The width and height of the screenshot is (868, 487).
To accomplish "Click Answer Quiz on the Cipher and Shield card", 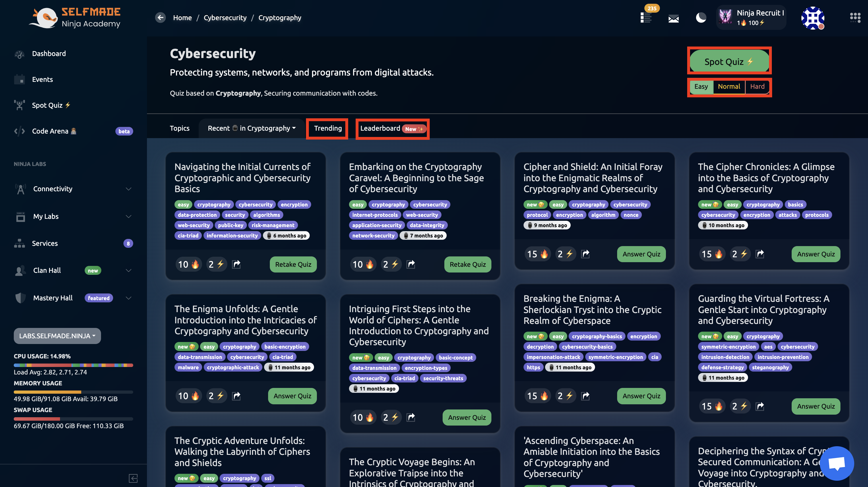I will point(641,254).
